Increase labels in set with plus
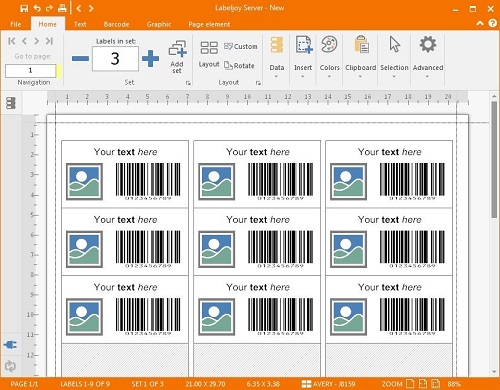The image size is (500, 390). pos(150,59)
